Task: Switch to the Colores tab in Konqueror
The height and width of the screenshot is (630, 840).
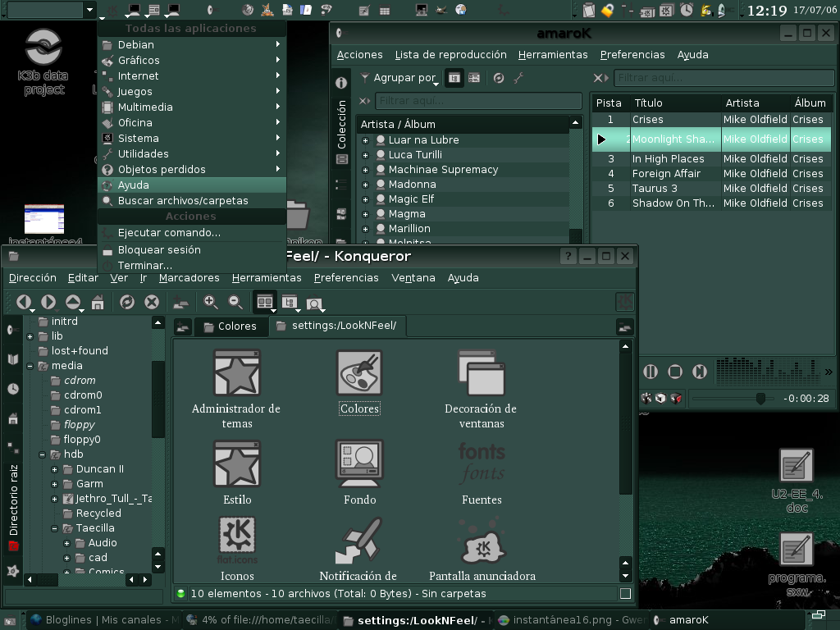Action: [231, 326]
